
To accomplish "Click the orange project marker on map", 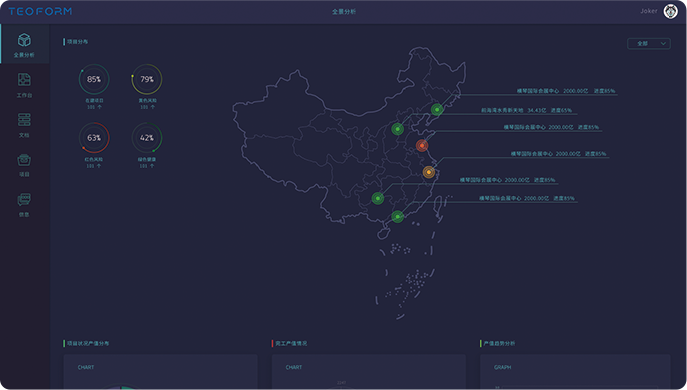I will [x=428, y=172].
